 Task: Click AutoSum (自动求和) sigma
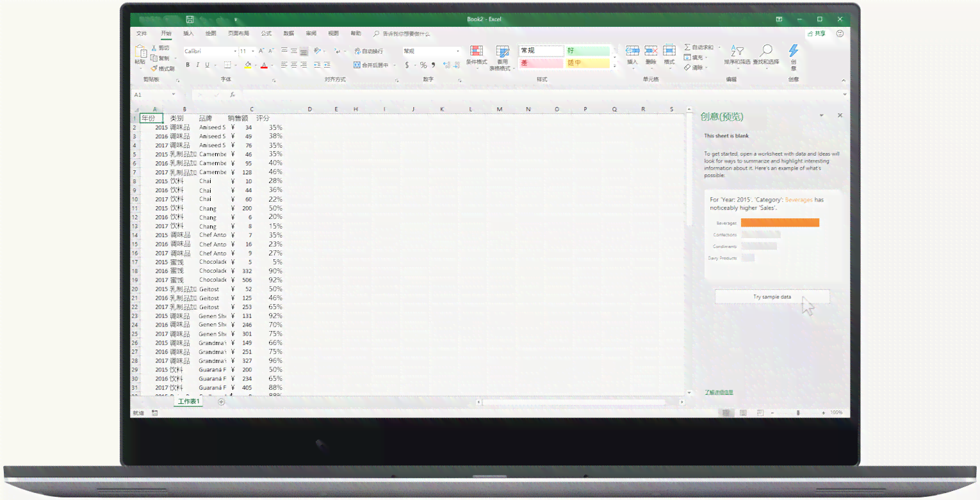click(699, 47)
